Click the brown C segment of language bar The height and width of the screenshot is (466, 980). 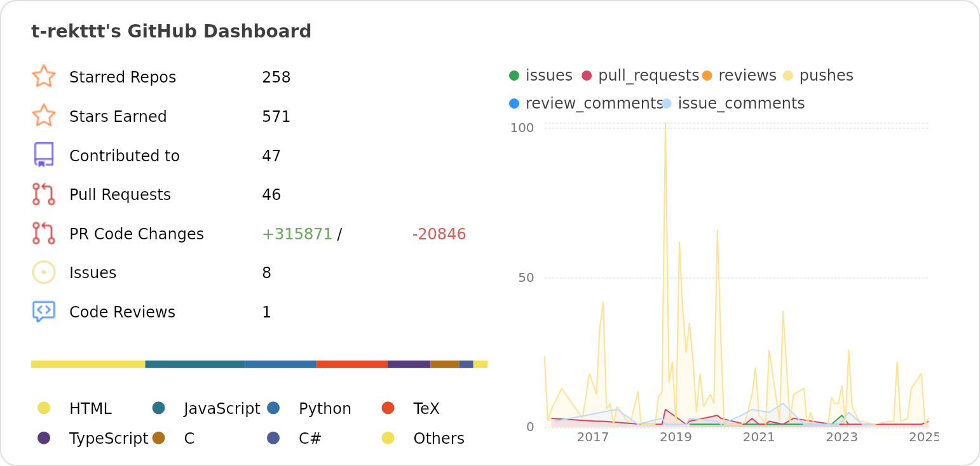coord(445,364)
